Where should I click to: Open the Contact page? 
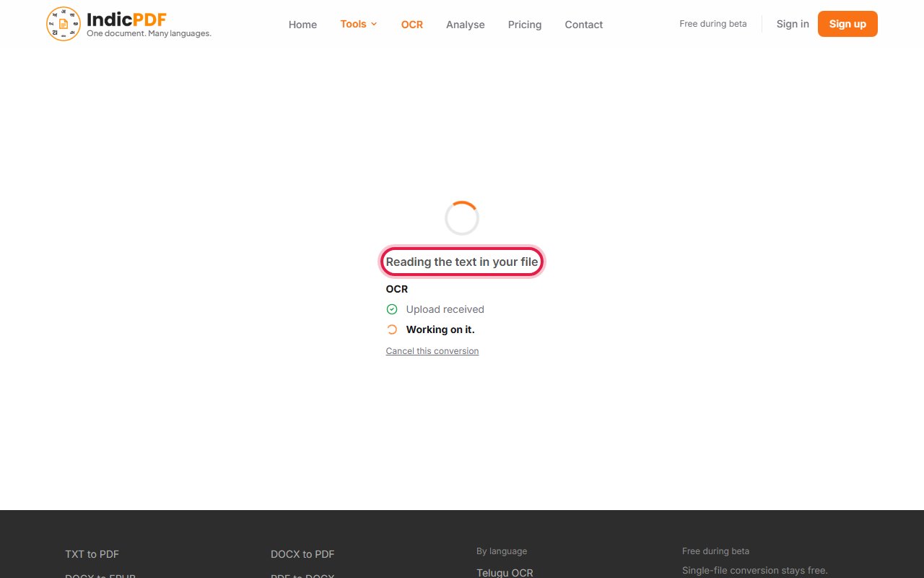pyautogui.click(x=584, y=25)
